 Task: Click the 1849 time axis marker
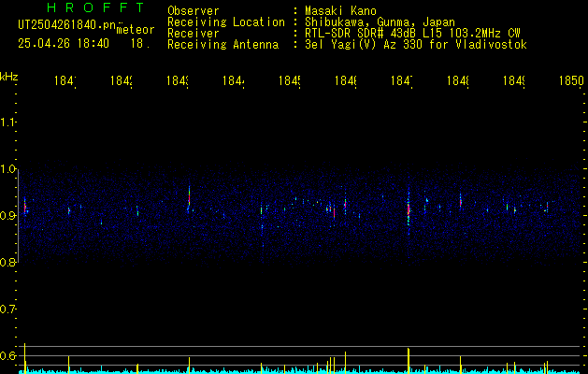point(514,80)
